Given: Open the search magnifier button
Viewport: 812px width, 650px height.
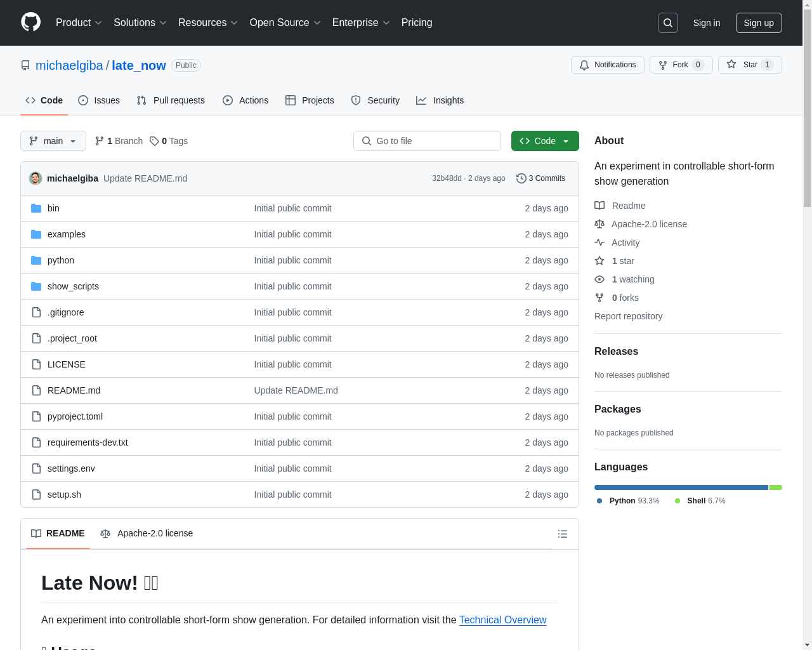Looking at the screenshot, I should 668,23.
